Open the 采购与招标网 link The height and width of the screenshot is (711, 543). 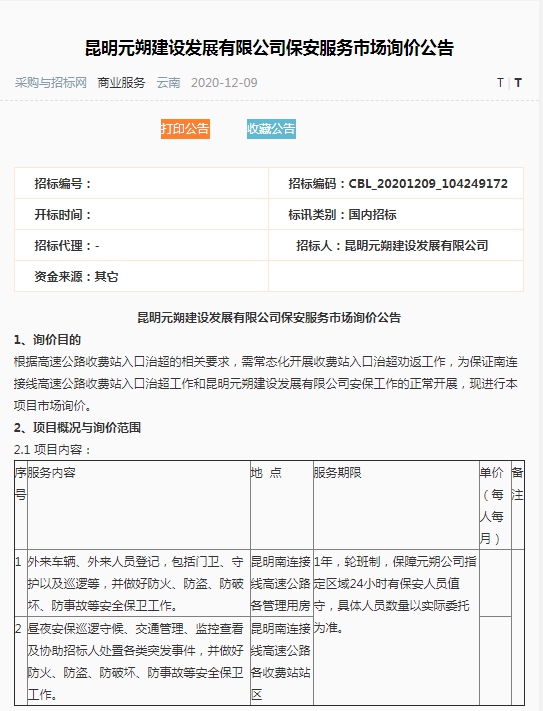[x=50, y=83]
